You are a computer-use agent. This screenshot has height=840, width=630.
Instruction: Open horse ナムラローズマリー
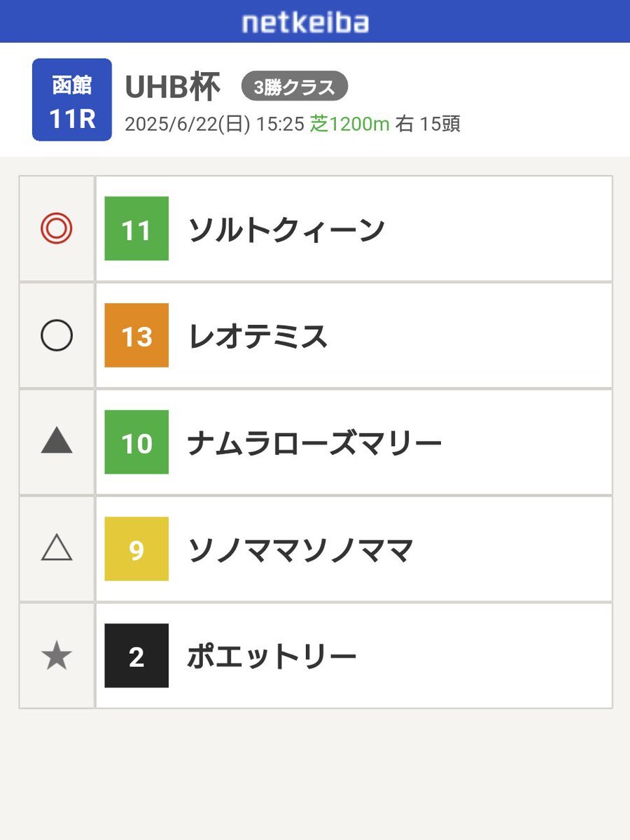(314, 443)
